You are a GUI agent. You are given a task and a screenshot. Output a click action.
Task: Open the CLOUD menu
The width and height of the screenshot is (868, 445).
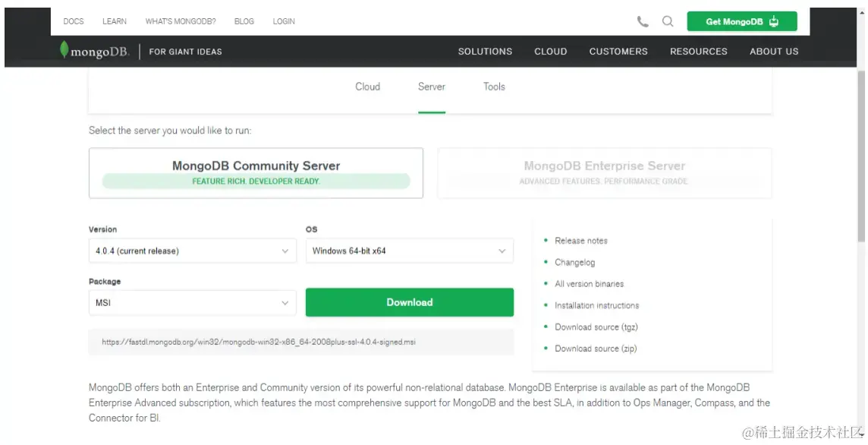pyautogui.click(x=550, y=52)
